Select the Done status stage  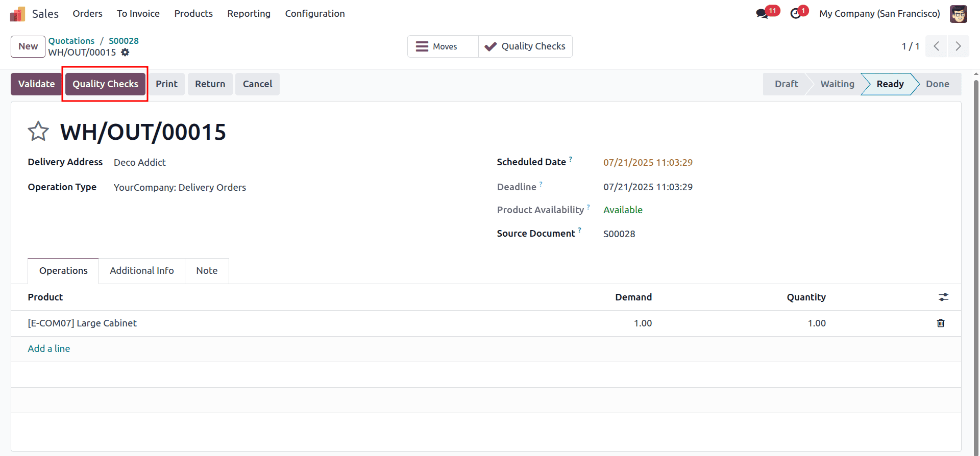tap(938, 84)
